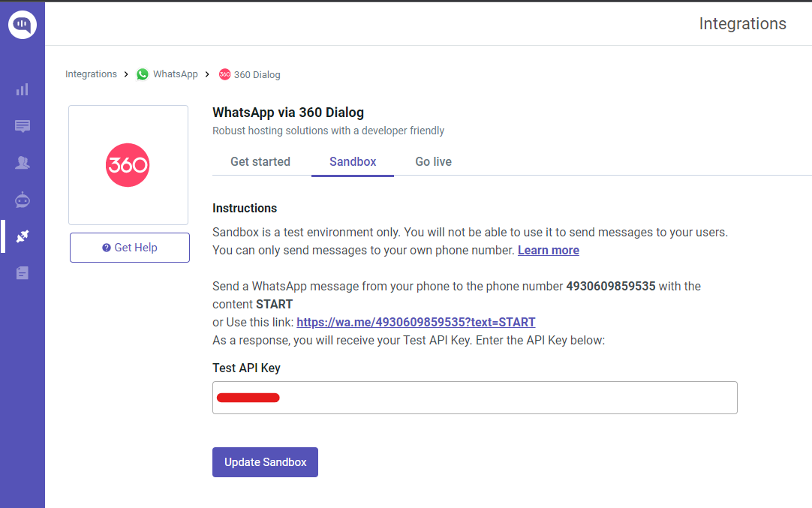Click the Test API Key label
The width and height of the screenshot is (812, 508).
(x=246, y=368)
